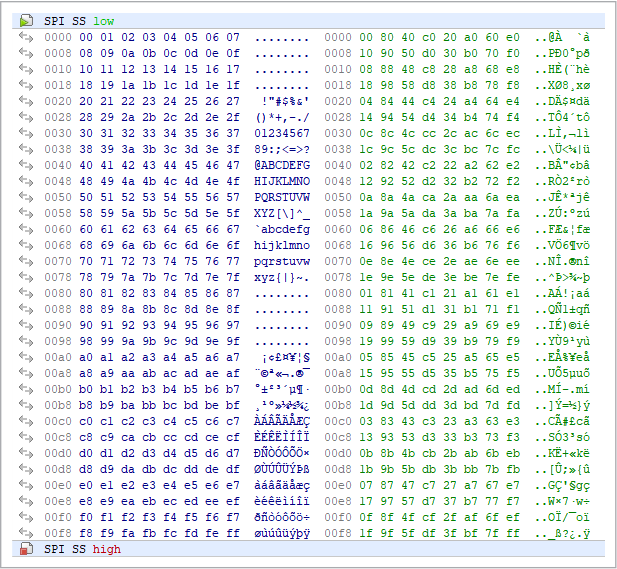Select the 'SPI SS low' header text
Image resolution: width=617 pixels, height=569 pixels.
[x=79, y=21]
